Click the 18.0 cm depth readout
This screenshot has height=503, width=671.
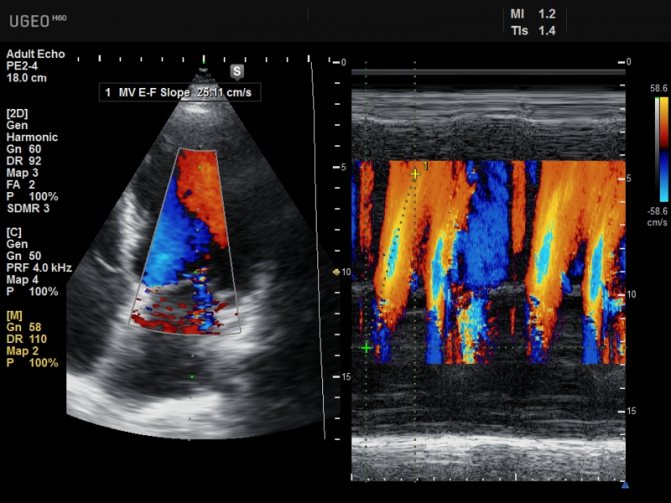[26, 78]
